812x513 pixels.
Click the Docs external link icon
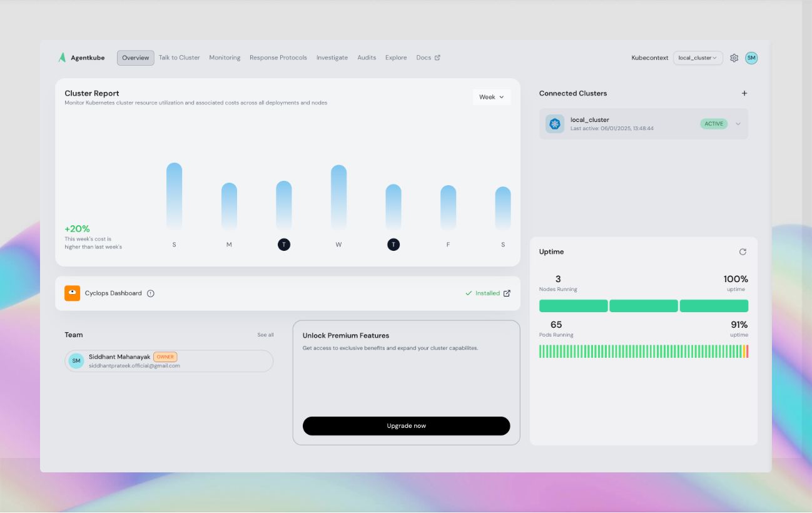[x=437, y=58]
